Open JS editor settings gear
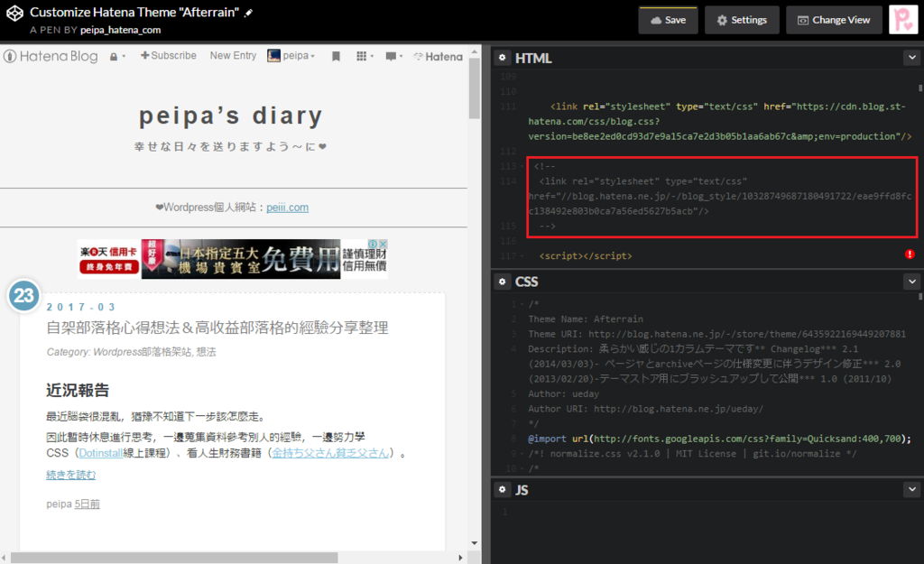The height and width of the screenshot is (564, 924). pos(502,489)
